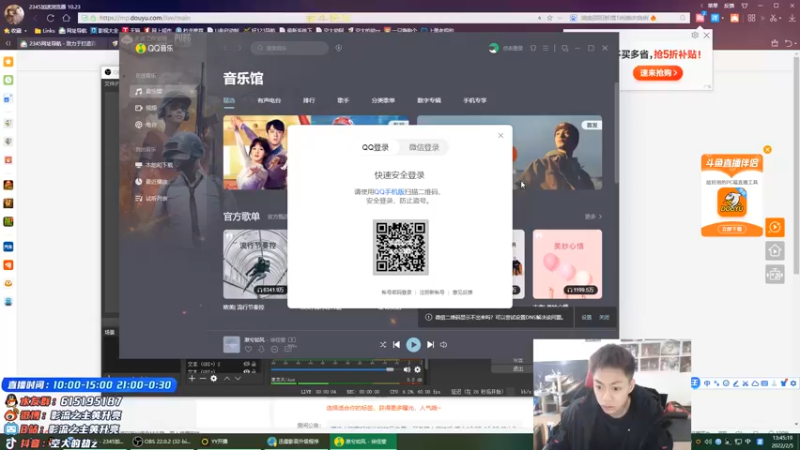Play the current song
The width and height of the screenshot is (800, 450).
click(x=413, y=345)
